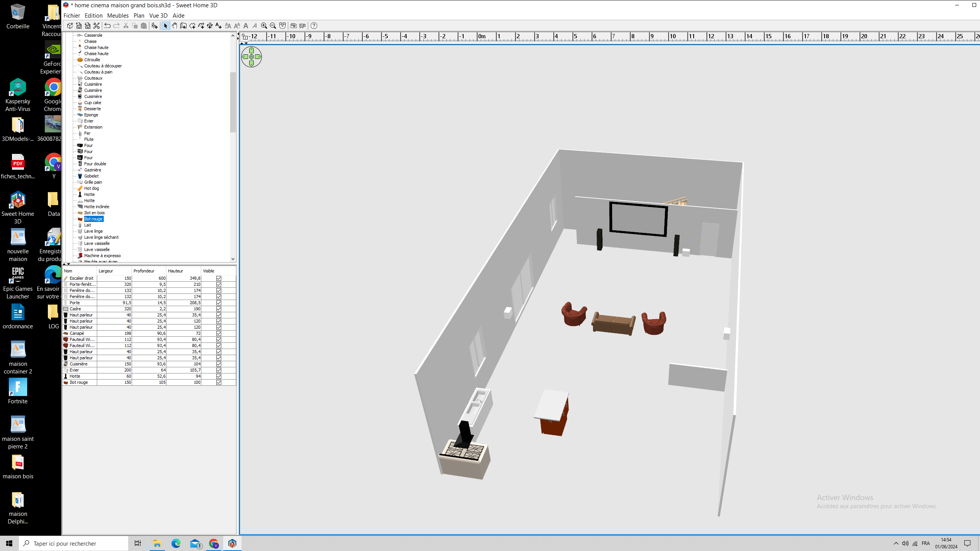Activate the create dimensions tool
The height and width of the screenshot is (551, 980).
click(x=210, y=26)
